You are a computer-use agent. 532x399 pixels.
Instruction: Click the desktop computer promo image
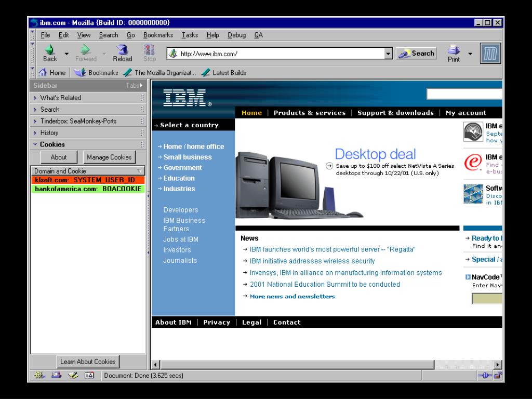pyautogui.click(x=299, y=185)
